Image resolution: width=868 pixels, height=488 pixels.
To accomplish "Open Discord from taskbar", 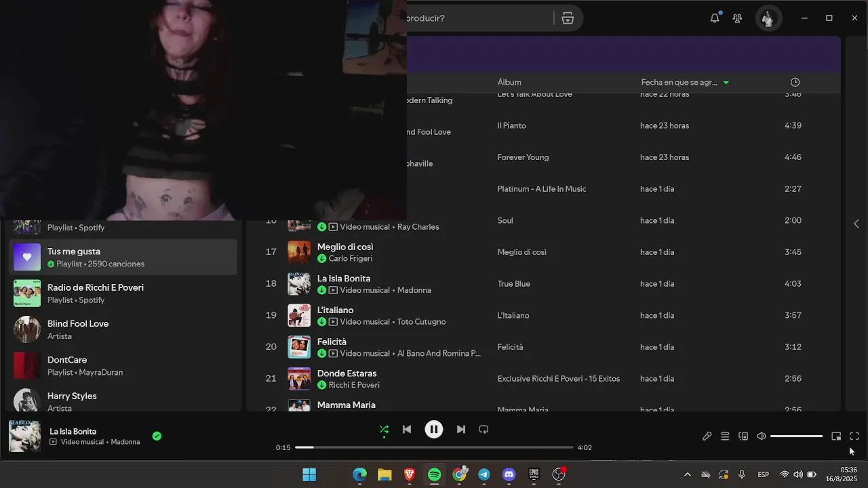I will (509, 474).
